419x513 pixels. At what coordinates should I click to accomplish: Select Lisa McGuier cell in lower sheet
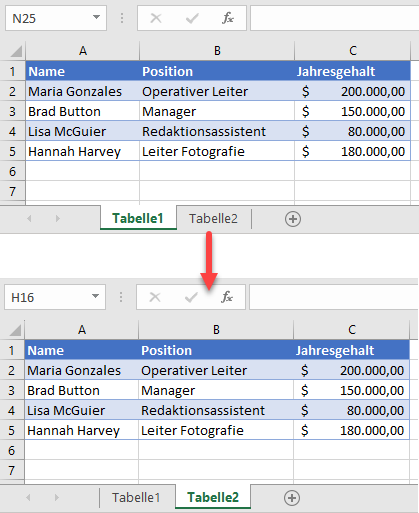(82, 410)
